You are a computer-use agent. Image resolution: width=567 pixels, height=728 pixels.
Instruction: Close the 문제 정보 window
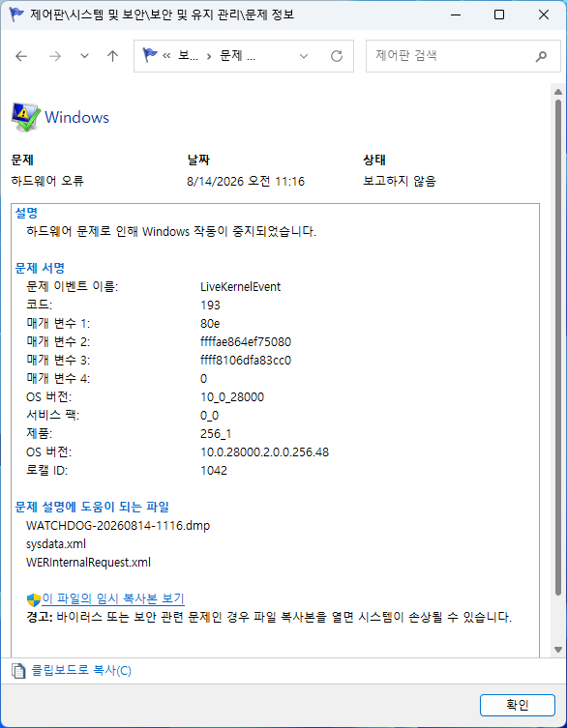tap(544, 15)
